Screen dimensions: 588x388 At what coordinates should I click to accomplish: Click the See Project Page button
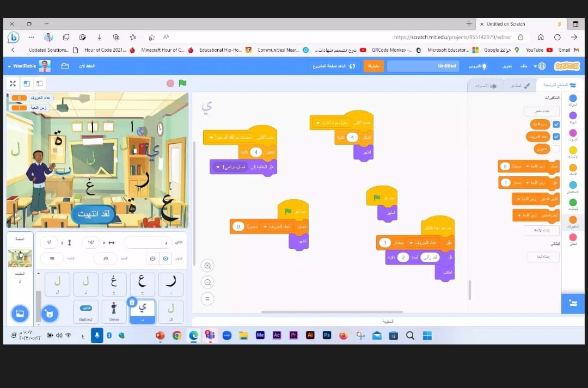pos(333,66)
